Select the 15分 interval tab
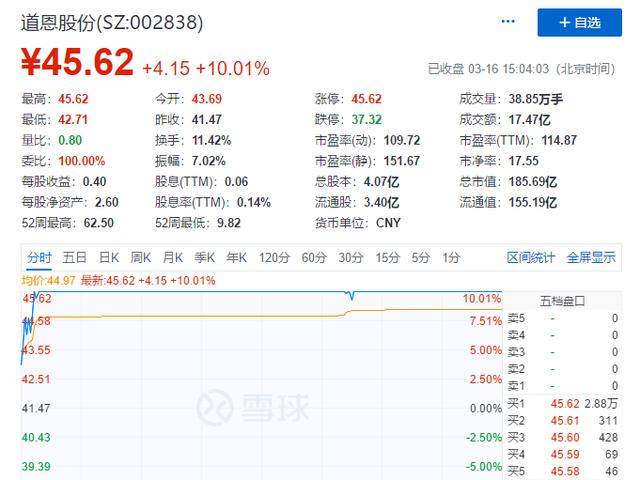 [387, 257]
